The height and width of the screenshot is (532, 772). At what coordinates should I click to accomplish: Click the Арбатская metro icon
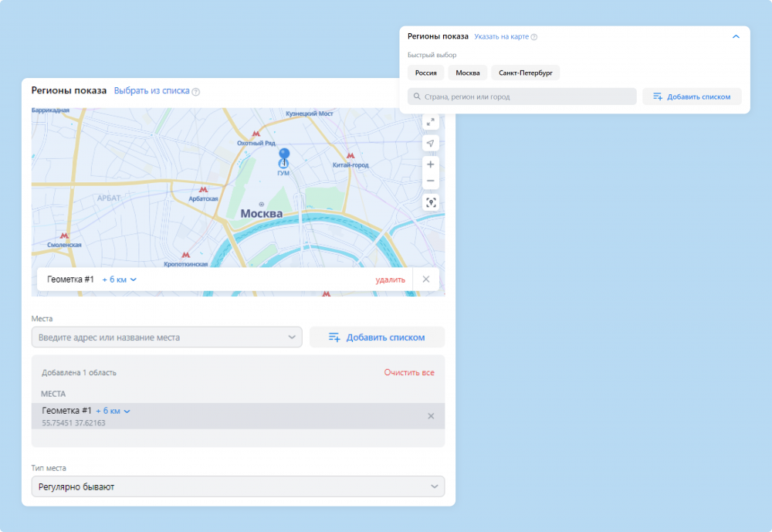tap(203, 190)
